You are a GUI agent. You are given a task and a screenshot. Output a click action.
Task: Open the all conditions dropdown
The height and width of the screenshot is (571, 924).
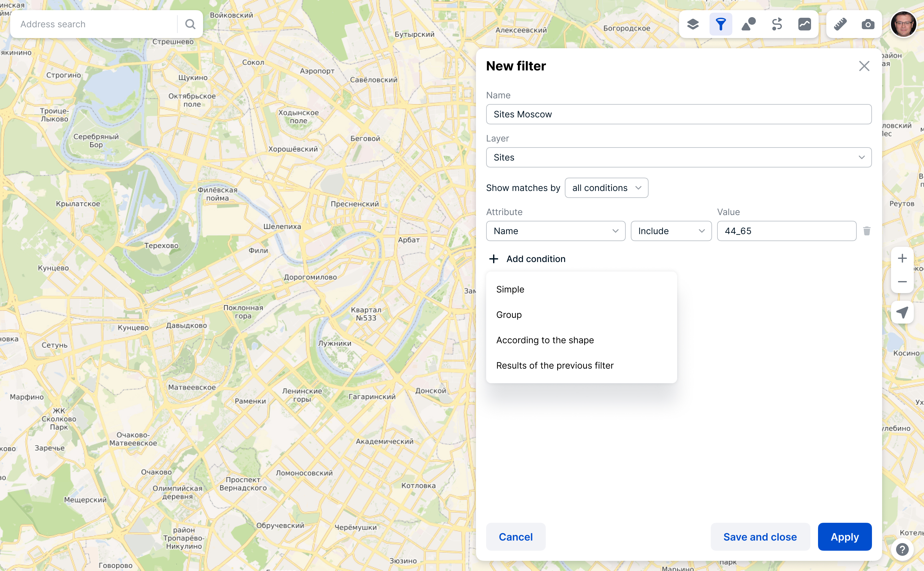click(606, 188)
